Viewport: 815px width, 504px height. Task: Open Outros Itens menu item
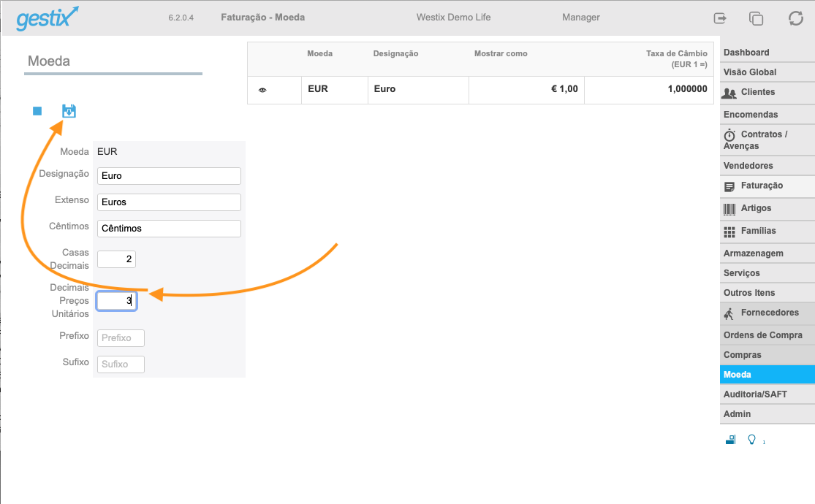click(767, 292)
